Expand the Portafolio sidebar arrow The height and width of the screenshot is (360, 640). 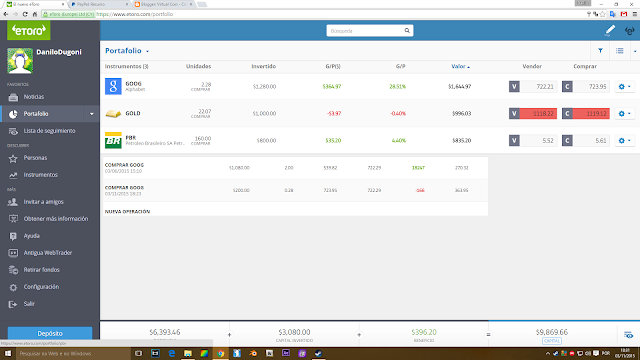[x=91, y=114]
